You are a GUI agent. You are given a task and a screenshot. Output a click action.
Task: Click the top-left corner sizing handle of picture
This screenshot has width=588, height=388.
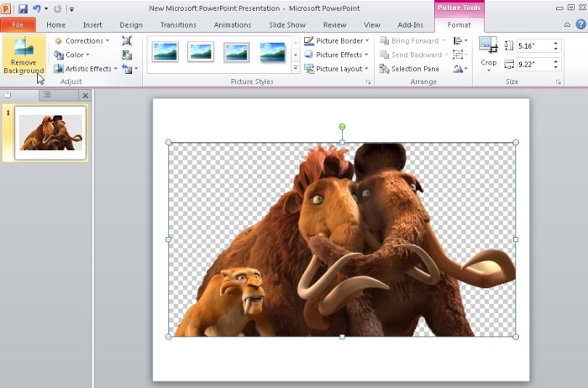coord(168,143)
